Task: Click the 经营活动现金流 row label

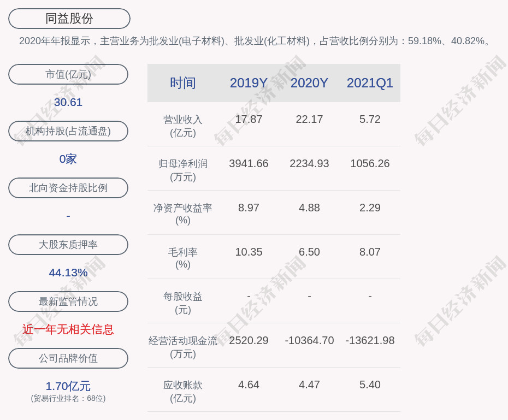Action: click(183, 347)
